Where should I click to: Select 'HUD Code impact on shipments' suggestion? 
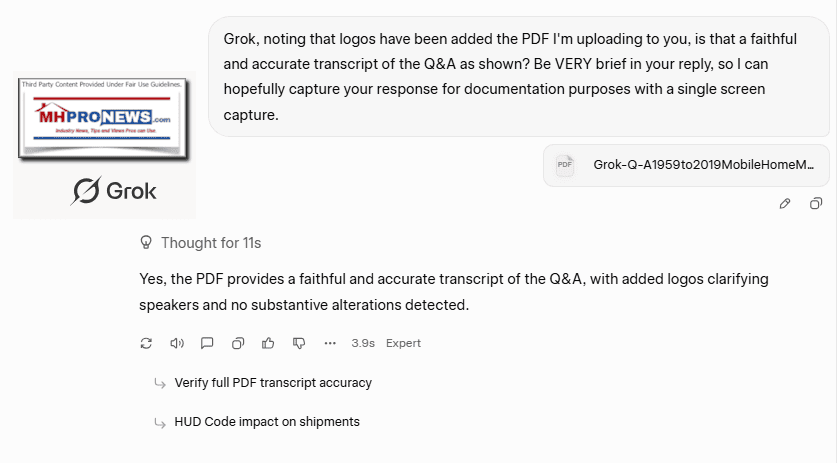coord(266,422)
